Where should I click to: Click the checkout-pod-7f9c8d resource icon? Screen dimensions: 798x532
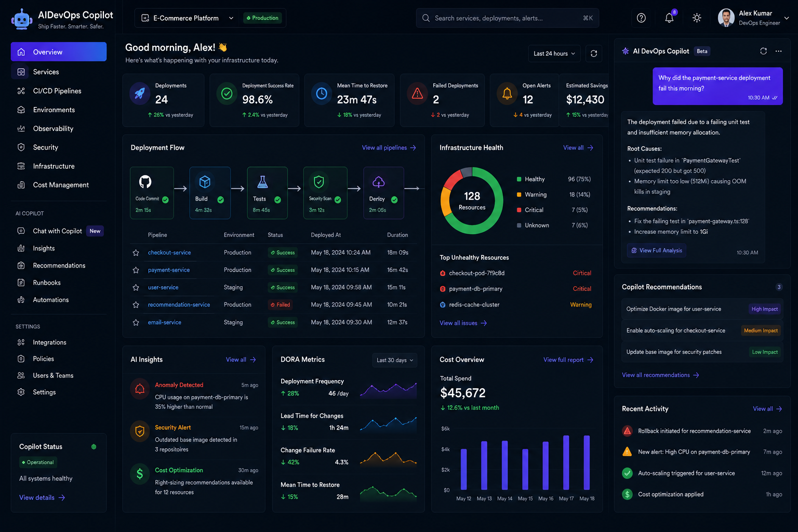point(443,273)
